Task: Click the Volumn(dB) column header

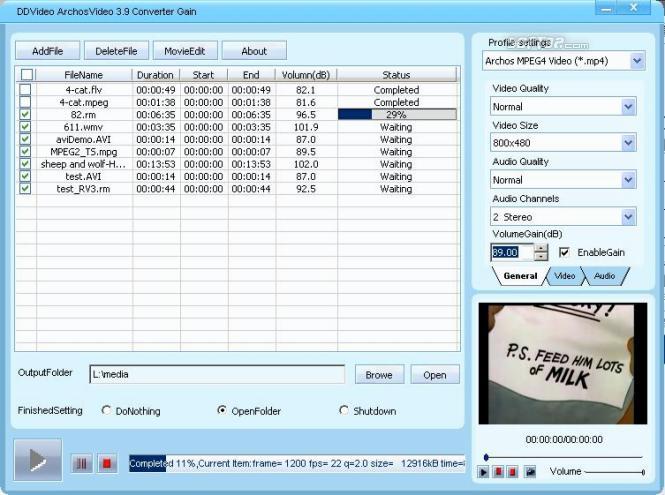Action: coord(306,75)
